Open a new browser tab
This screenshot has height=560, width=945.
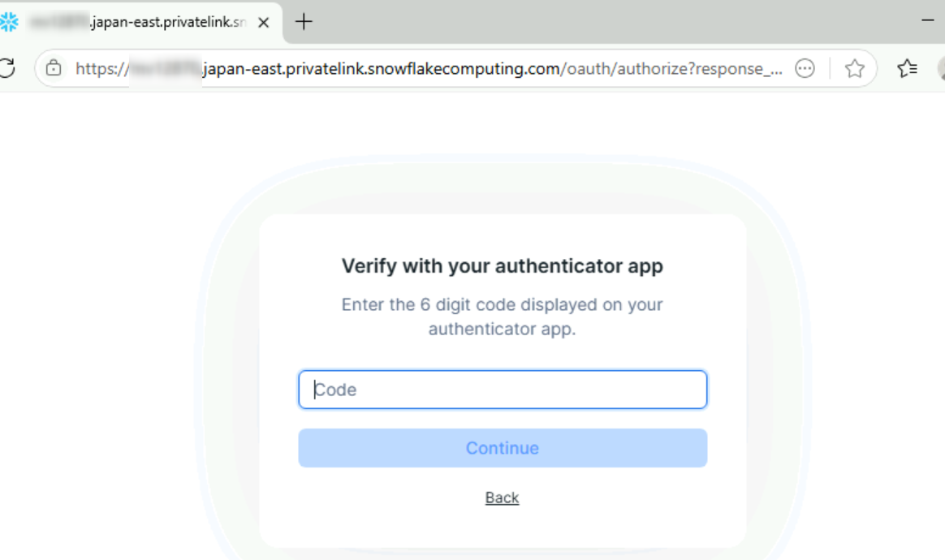pyautogui.click(x=304, y=22)
